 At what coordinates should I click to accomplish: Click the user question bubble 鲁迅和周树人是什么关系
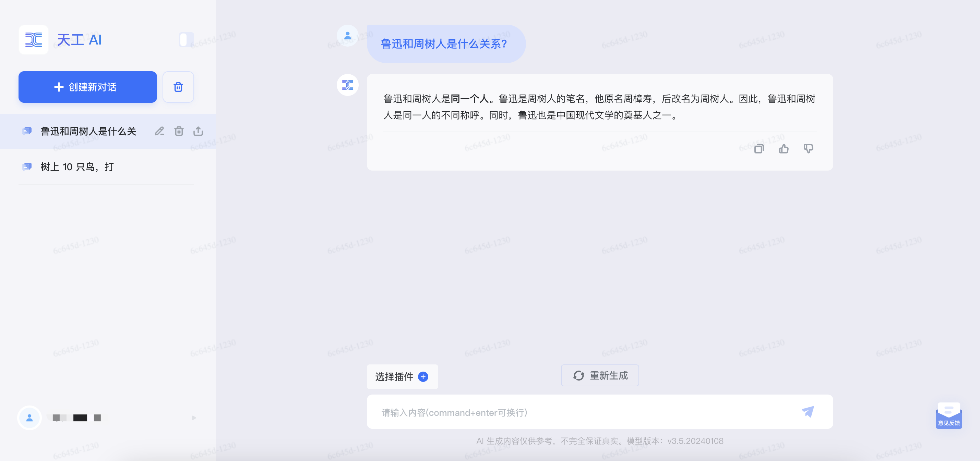[444, 44]
